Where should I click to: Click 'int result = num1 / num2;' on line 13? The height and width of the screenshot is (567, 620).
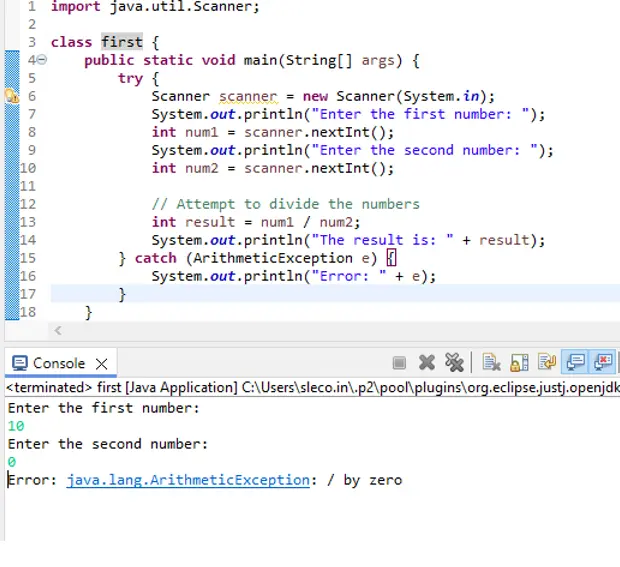[x=256, y=222]
